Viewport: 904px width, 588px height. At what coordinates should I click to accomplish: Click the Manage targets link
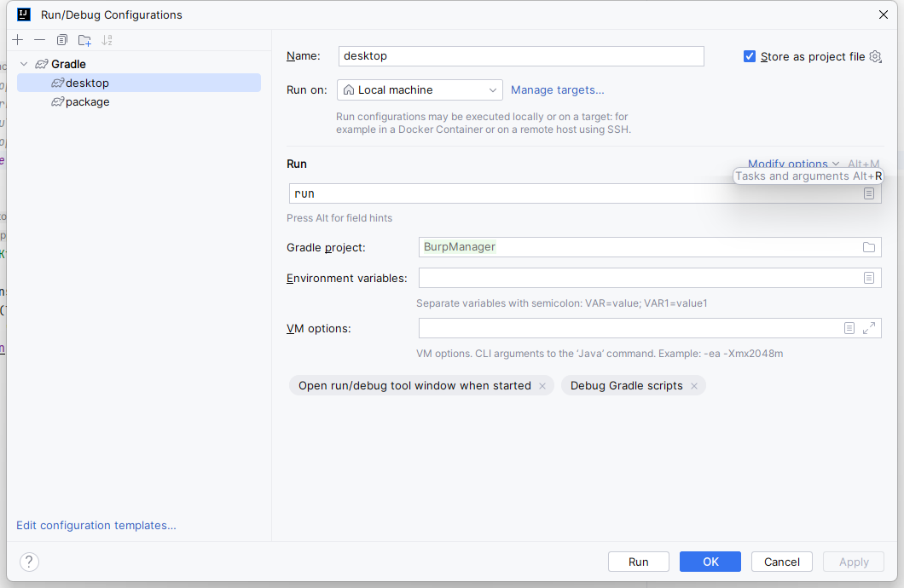pos(557,90)
